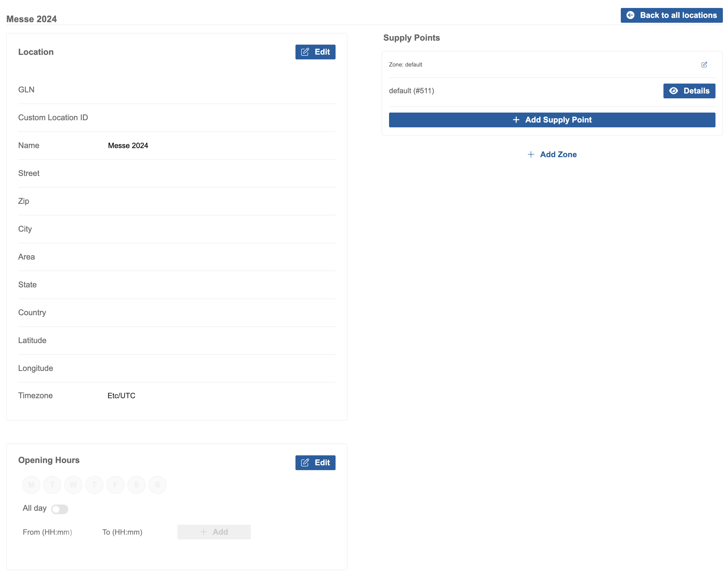Click the pencil icon on the Location Edit button
The width and height of the screenshot is (728, 577).
click(x=305, y=52)
